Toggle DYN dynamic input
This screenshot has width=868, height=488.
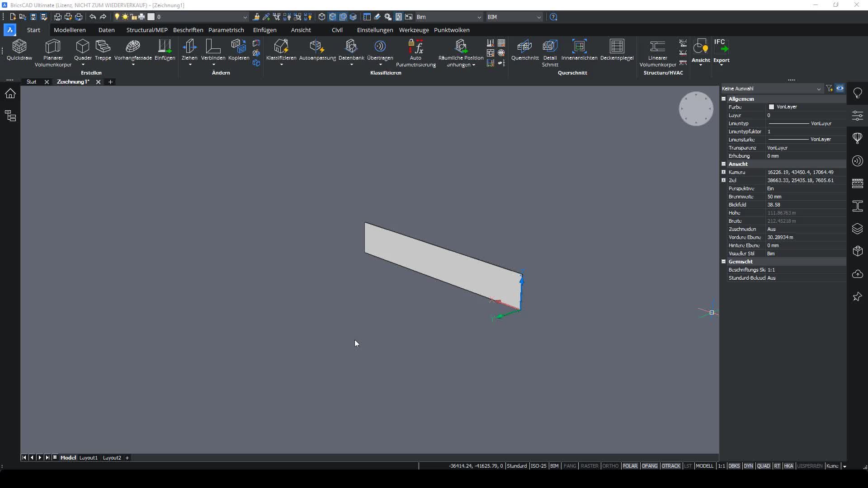coord(748,466)
